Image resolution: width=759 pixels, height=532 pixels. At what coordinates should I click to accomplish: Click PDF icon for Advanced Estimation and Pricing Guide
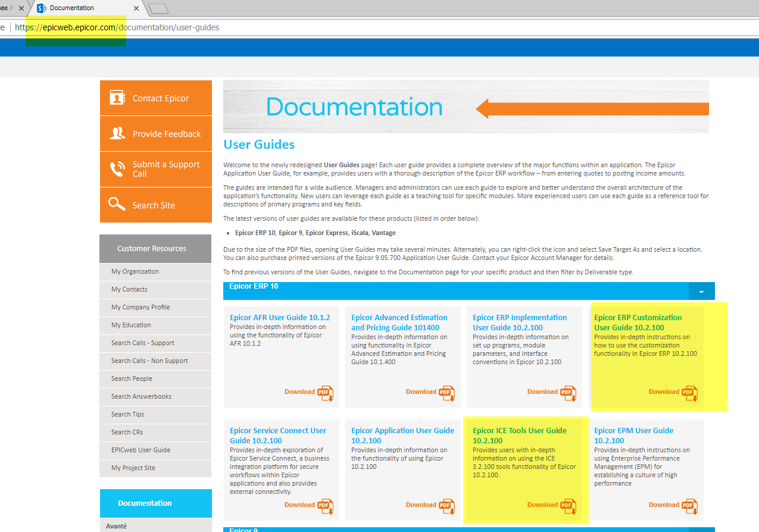click(446, 393)
